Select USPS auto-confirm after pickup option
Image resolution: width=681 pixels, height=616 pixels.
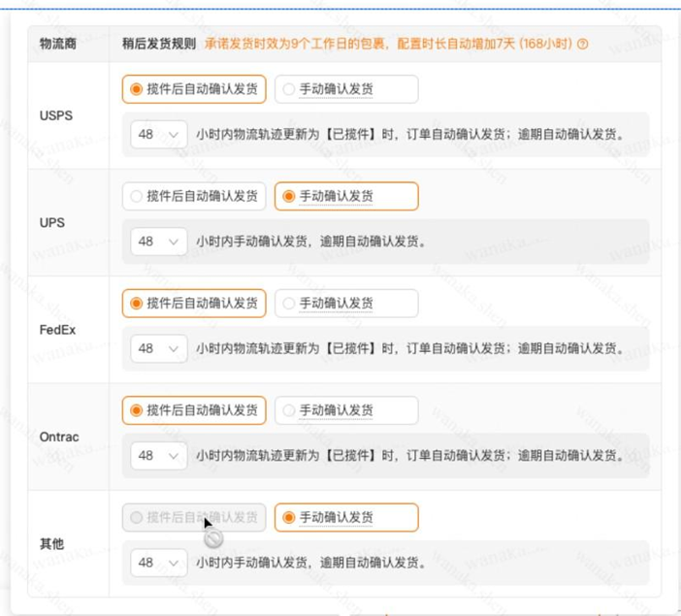pos(194,89)
